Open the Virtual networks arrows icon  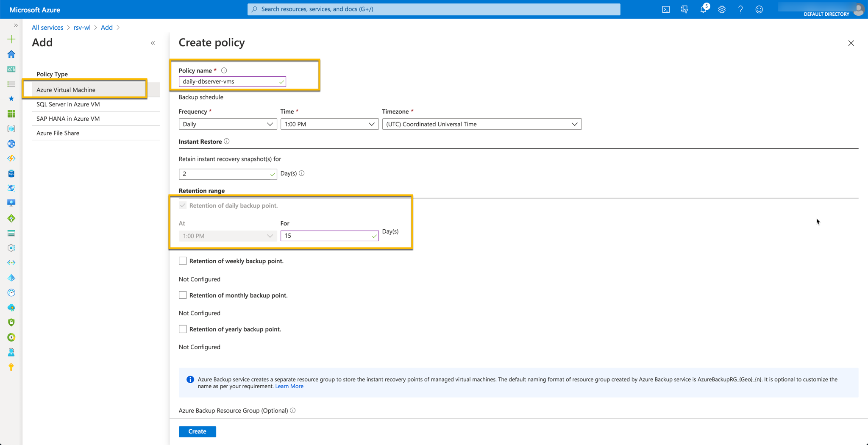coord(11,263)
